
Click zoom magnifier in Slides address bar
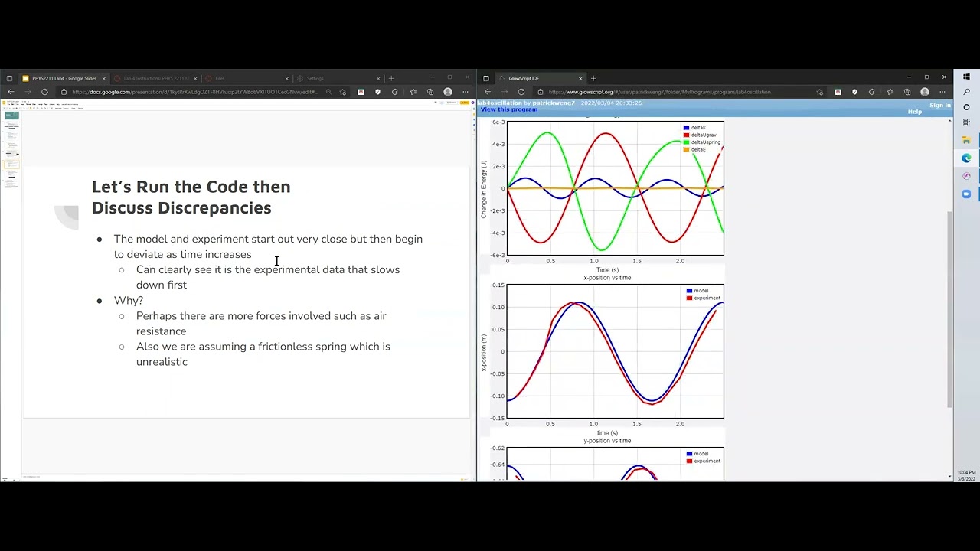tap(328, 92)
